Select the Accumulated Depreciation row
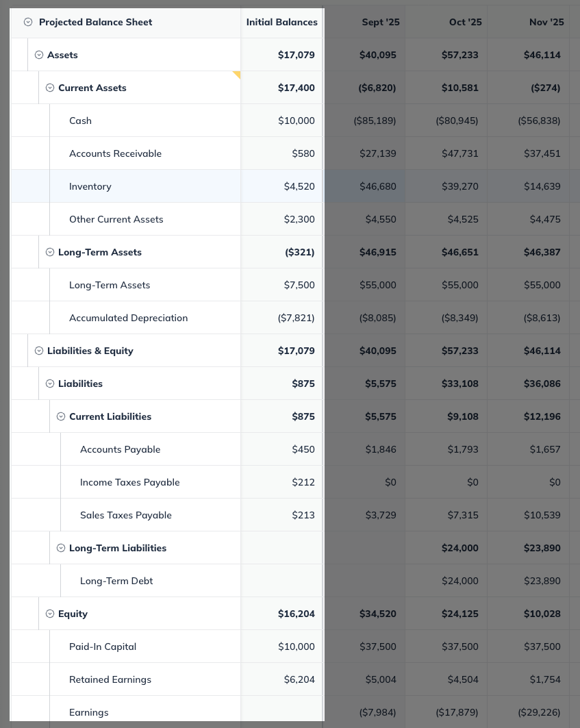The image size is (580, 728). pos(128,318)
